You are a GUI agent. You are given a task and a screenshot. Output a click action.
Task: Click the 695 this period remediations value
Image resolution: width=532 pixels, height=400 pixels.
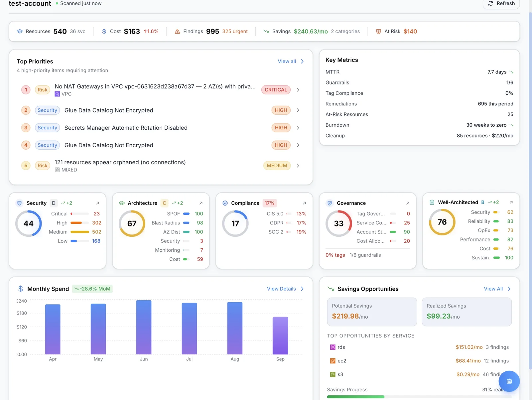495,104
